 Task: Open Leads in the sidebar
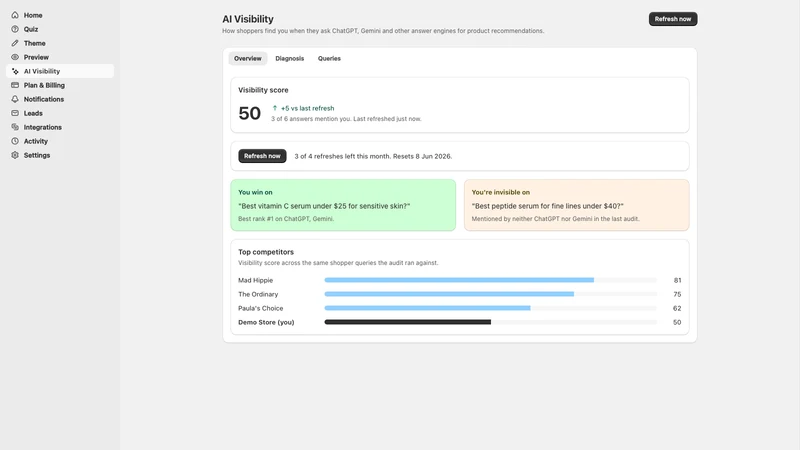[x=60, y=113]
